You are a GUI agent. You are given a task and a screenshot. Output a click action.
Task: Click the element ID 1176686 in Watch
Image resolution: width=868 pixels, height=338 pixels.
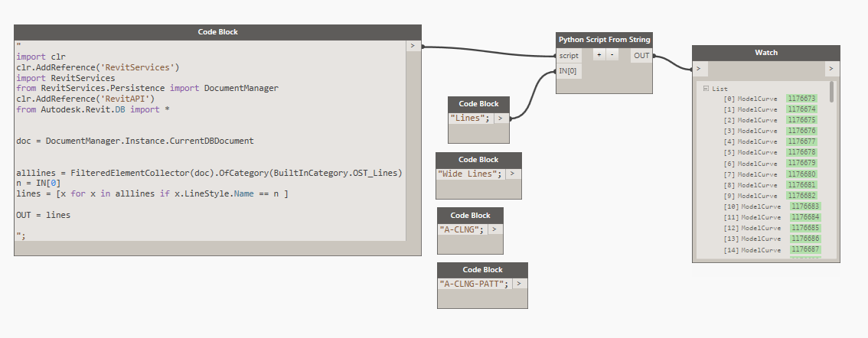click(805, 239)
